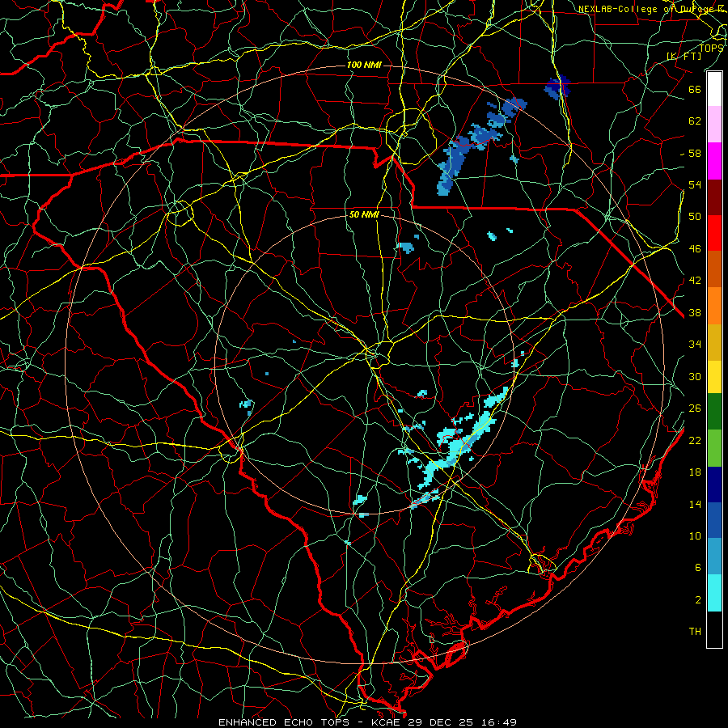
Task: Click the '16:49' timestamp
Action: (498, 722)
